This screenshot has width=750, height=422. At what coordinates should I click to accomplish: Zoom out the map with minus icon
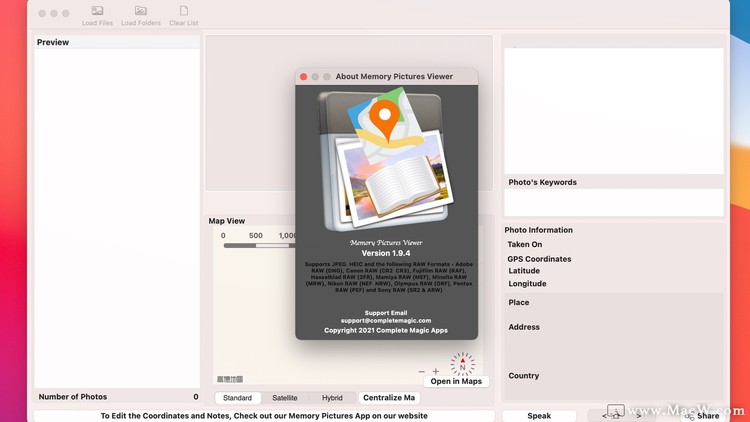[422, 372]
